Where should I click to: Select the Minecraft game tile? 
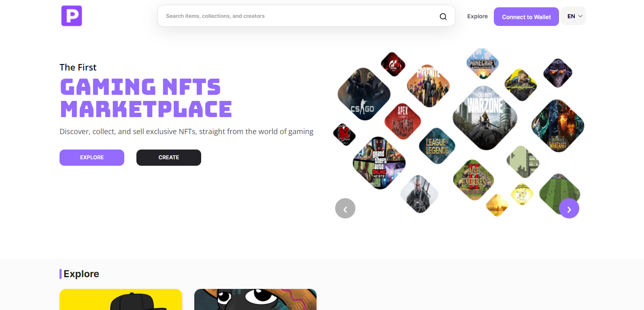pyautogui.click(x=482, y=64)
